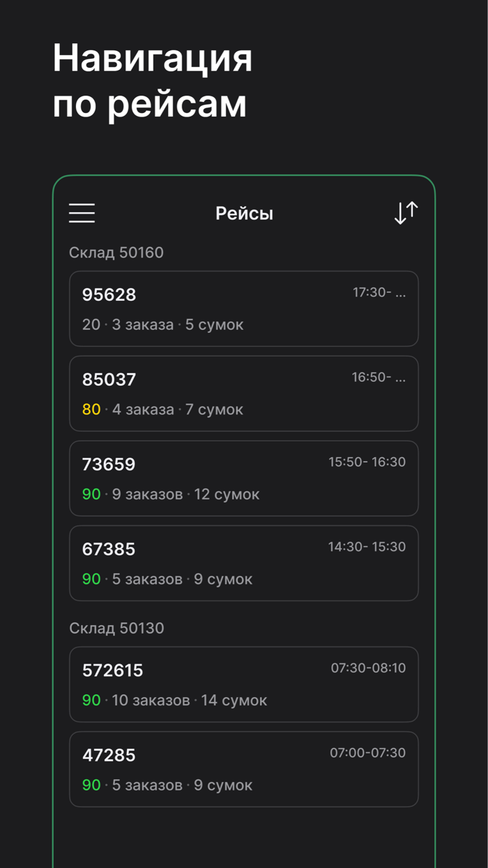Tap the Рейсы screen title

coord(244,214)
